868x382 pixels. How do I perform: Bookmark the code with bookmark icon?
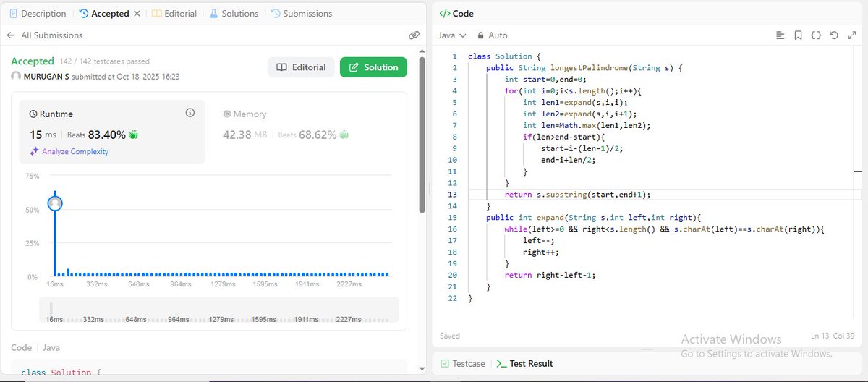tap(798, 35)
